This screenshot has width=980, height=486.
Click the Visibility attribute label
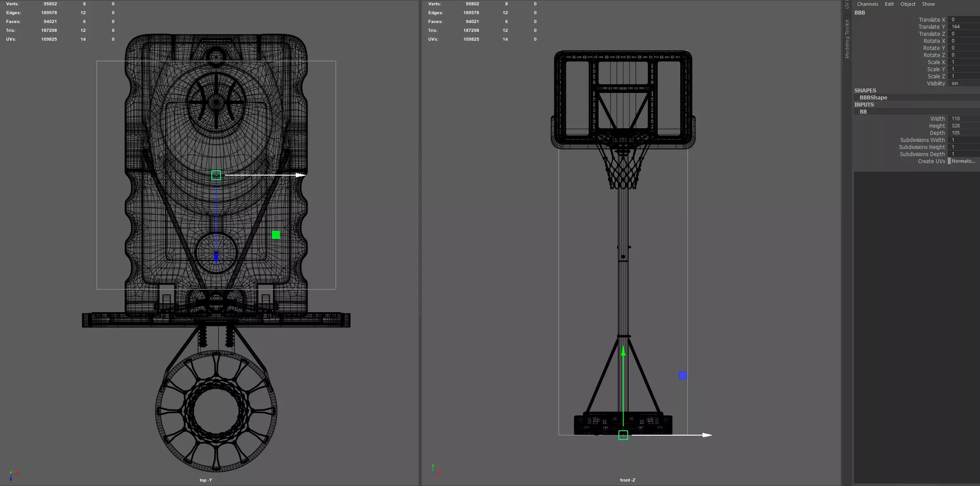point(936,83)
